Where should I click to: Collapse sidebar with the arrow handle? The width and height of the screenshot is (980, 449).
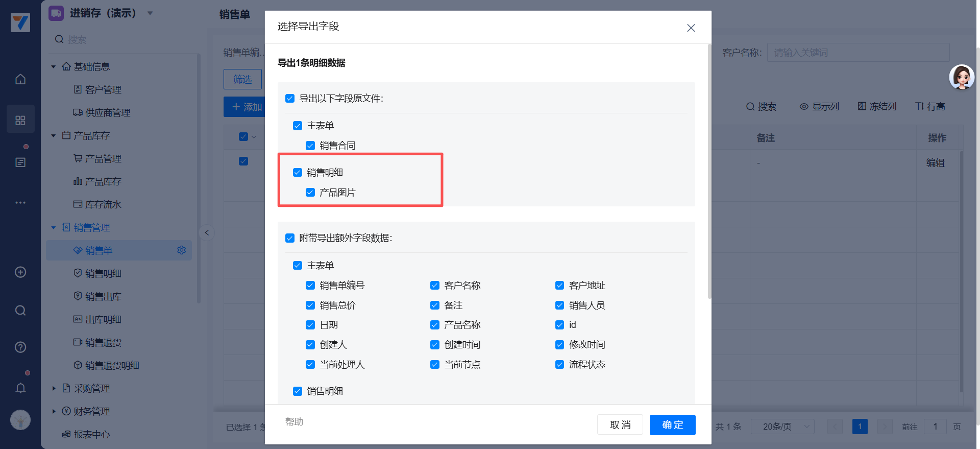[207, 233]
